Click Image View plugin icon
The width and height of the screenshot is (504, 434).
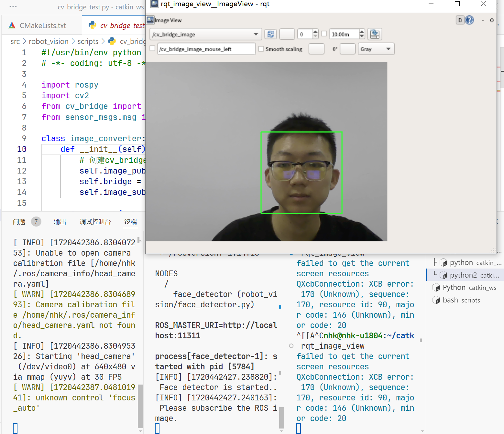point(150,20)
